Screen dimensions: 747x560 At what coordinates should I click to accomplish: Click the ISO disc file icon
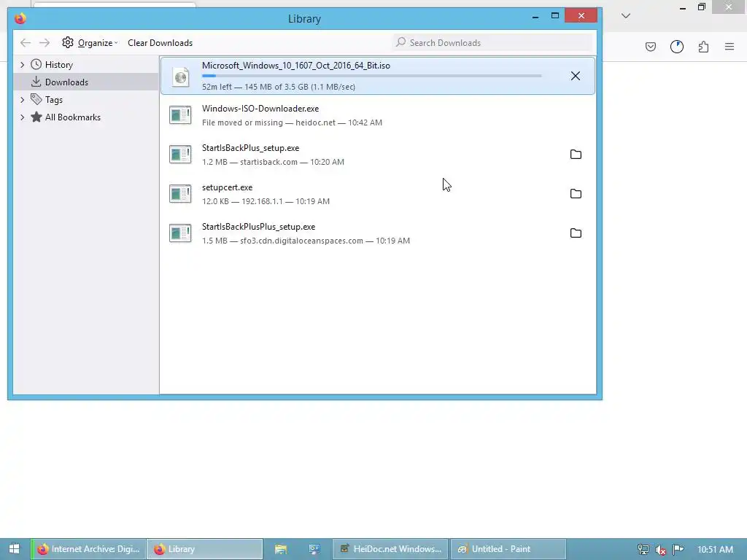(x=181, y=77)
